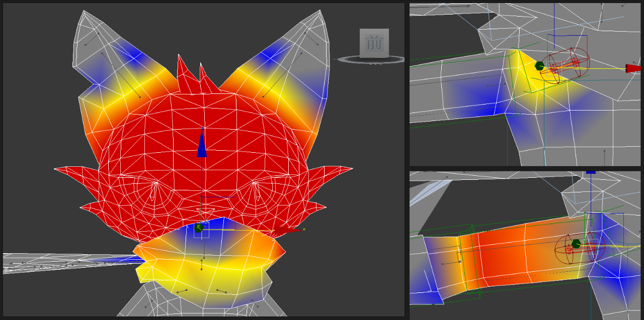Viewport: 644px width, 320px height.
Task: Select the green hexagon vertex in the bottom-right viewport
Action: (576, 244)
